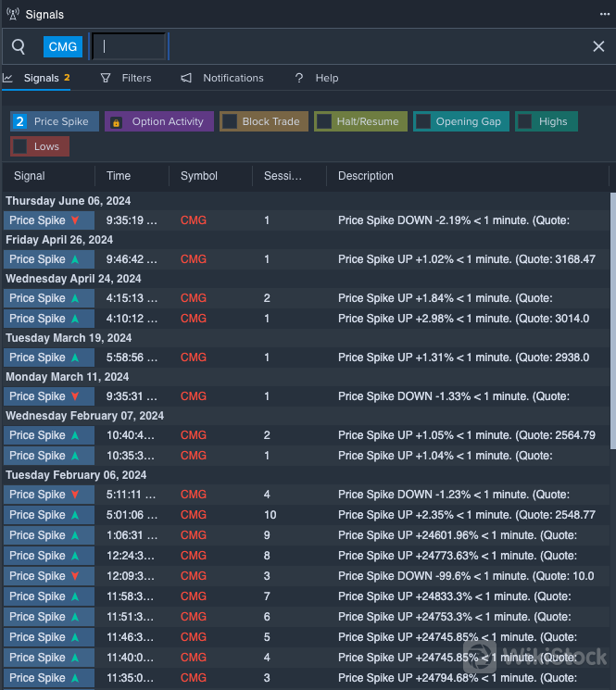Toggle the Opening Gap filter checkbox
616x690 pixels.
(x=423, y=121)
